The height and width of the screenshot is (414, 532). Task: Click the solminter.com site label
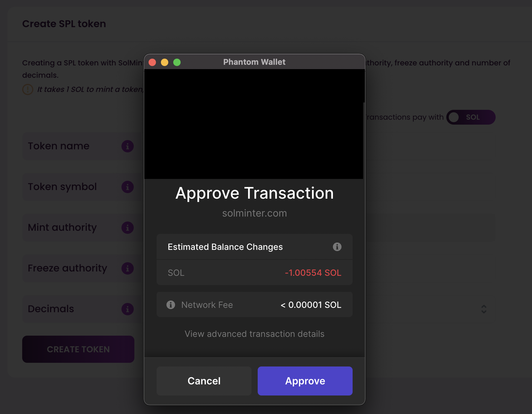(x=254, y=213)
